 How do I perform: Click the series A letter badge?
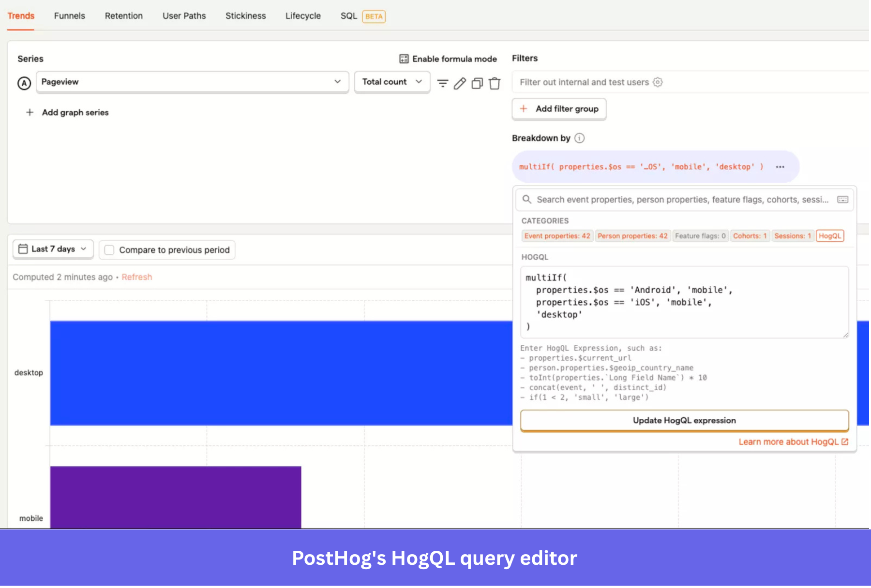(24, 83)
